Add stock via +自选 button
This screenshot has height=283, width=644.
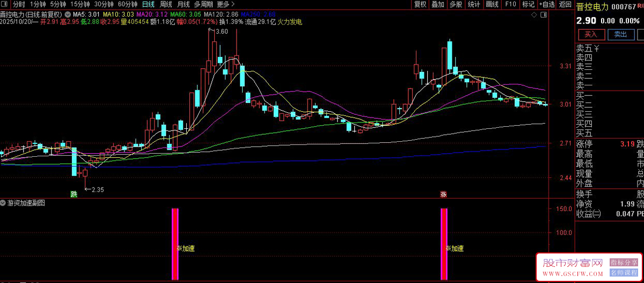coord(546,4)
